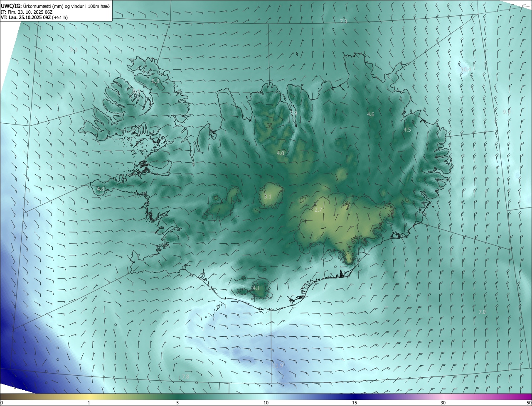Click the 2.7 value on the large glacier
This screenshot has width=532, height=406.
(318, 210)
